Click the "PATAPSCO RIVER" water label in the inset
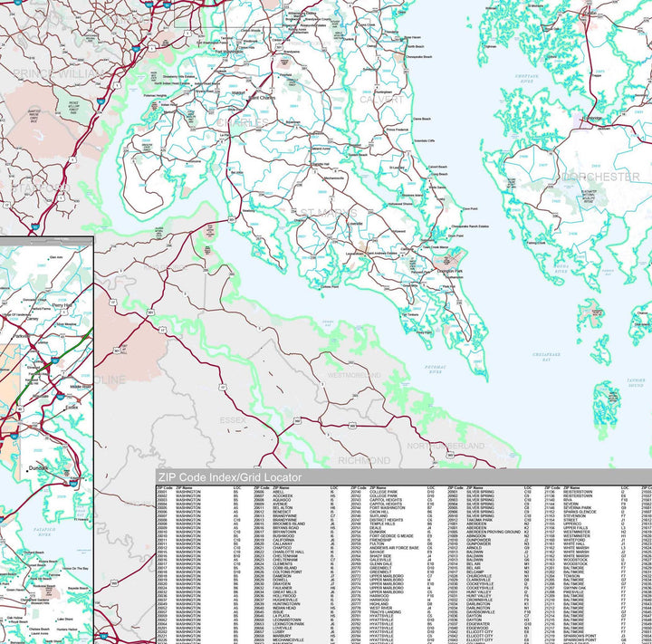Screen dimensions: 652x644 [44, 532]
